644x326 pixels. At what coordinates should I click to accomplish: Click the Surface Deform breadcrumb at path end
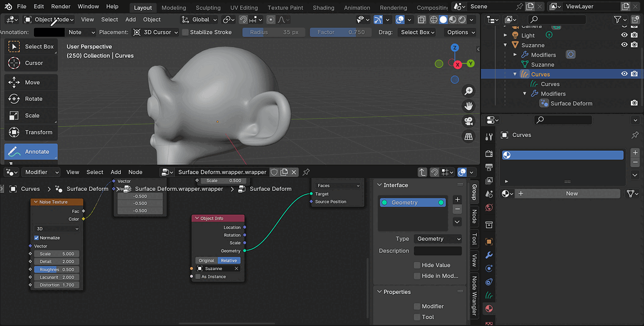click(270, 189)
